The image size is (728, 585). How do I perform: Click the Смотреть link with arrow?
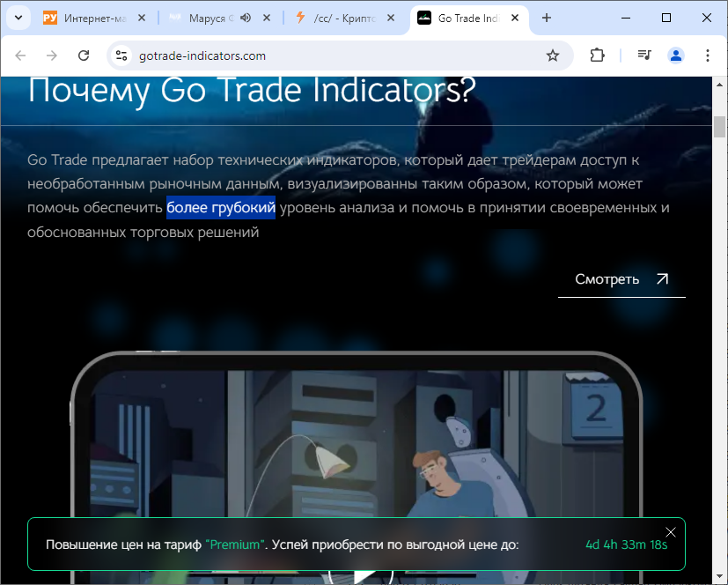point(621,279)
